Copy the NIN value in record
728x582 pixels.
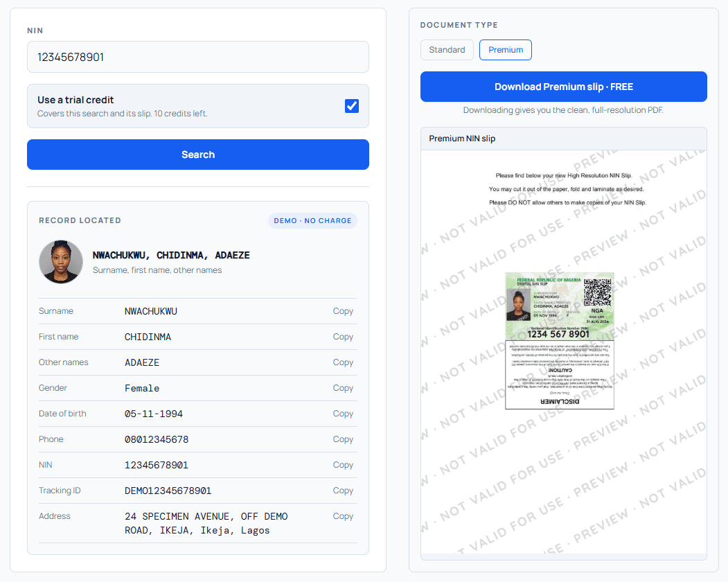(x=343, y=464)
